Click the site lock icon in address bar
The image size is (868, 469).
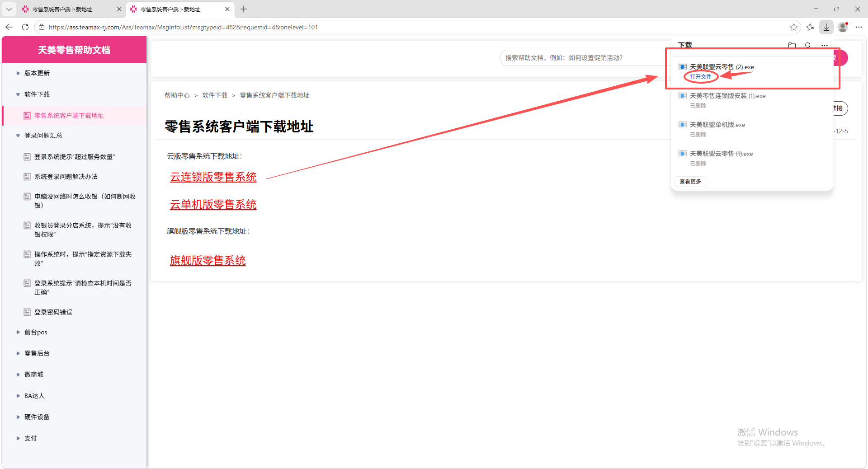(42, 27)
